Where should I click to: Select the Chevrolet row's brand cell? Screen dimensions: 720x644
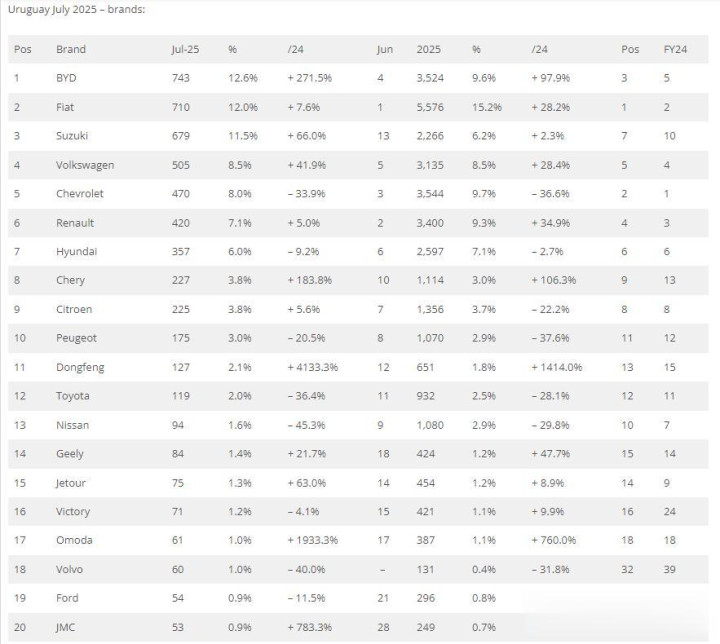tap(80, 194)
